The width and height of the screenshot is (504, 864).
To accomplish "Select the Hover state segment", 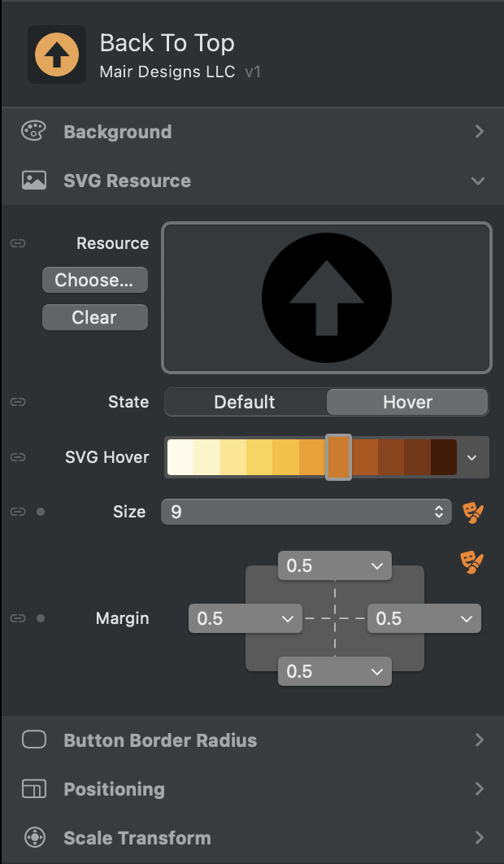I will tap(407, 402).
